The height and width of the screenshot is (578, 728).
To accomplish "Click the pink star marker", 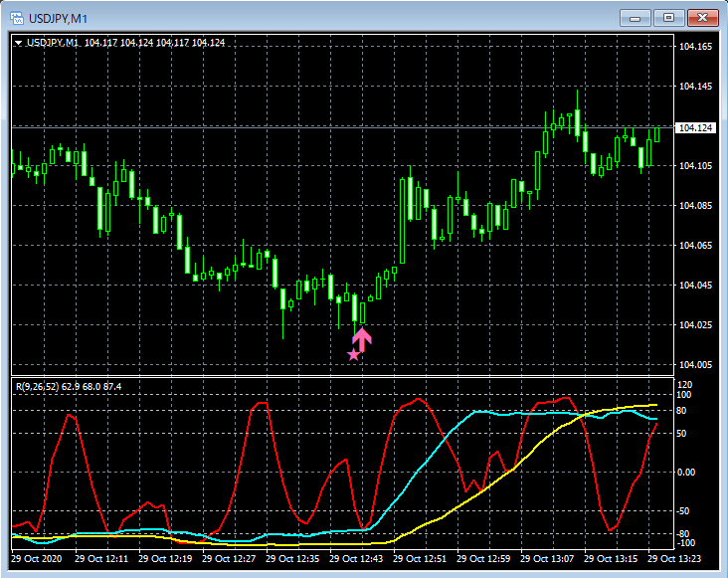I will [353, 355].
